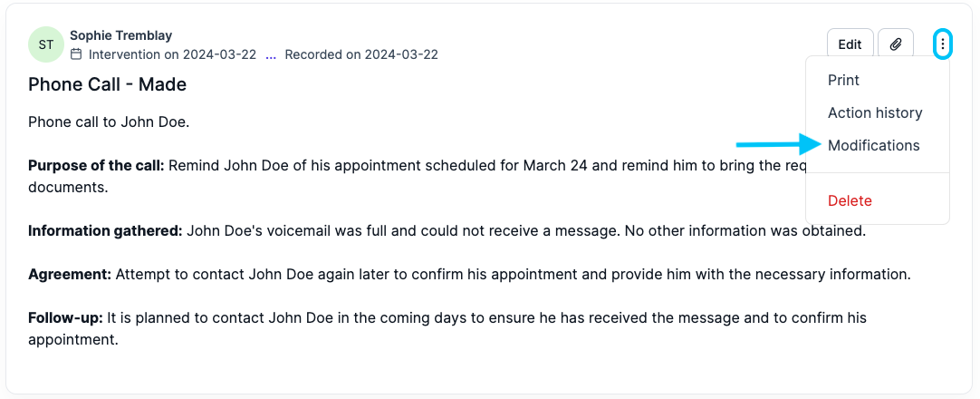980x399 pixels.
Task: Click the bold Follow-up label
Action: pyautogui.click(x=65, y=317)
